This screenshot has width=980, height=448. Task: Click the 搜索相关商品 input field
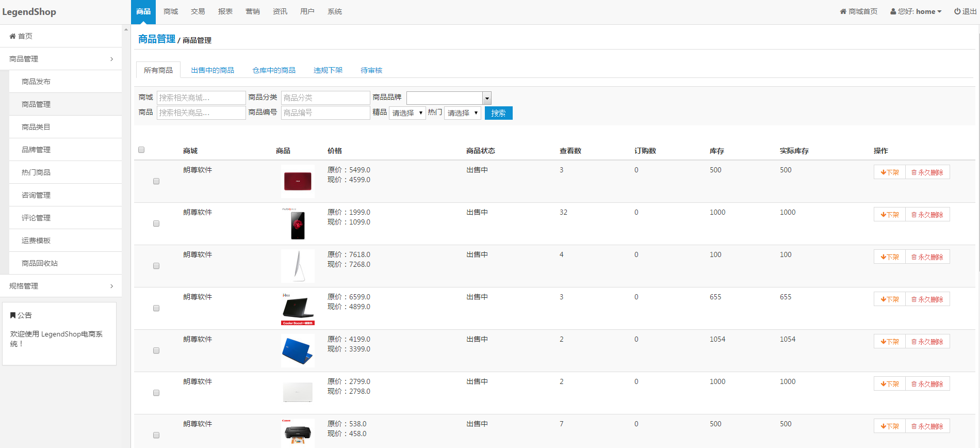(x=201, y=113)
